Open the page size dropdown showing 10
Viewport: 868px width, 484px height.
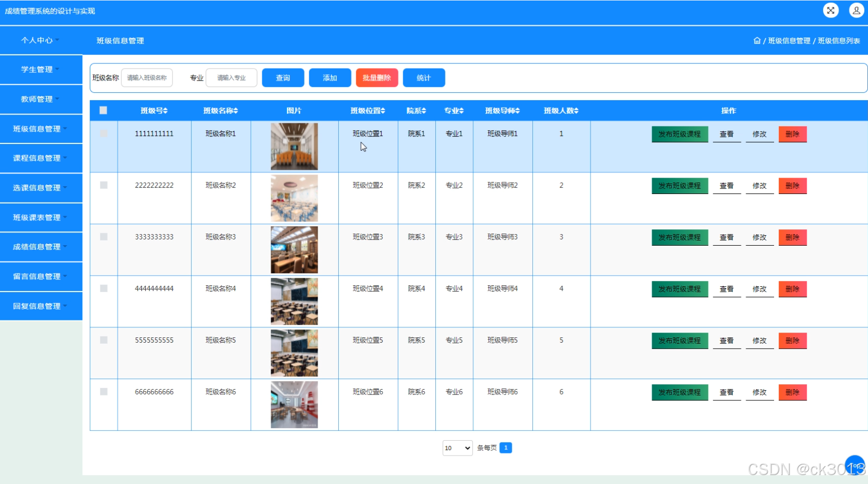457,448
